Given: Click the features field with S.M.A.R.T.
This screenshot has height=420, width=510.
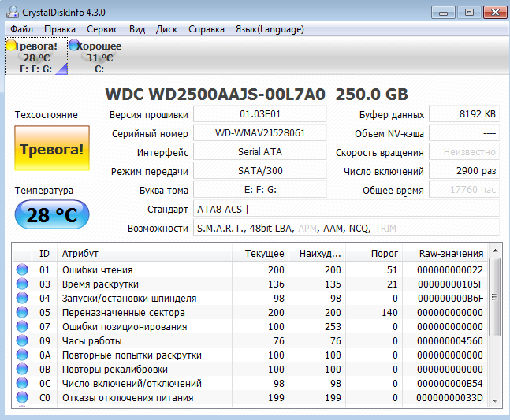Looking at the screenshot, I should (x=346, y=229).
